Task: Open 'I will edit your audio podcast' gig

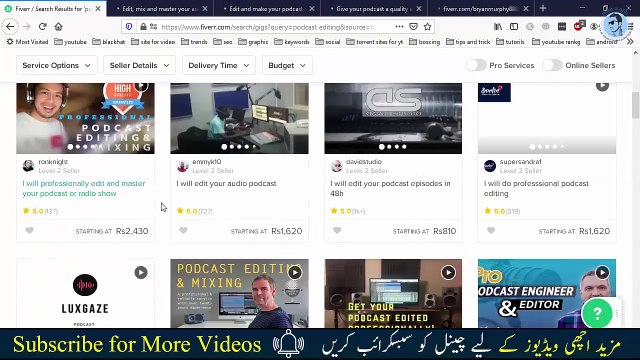Action: point(227,183)
